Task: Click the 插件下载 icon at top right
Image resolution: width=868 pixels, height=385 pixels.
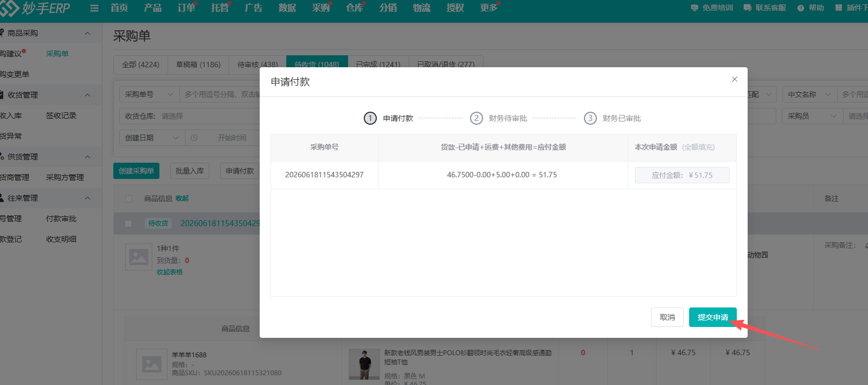Action: 839,8
